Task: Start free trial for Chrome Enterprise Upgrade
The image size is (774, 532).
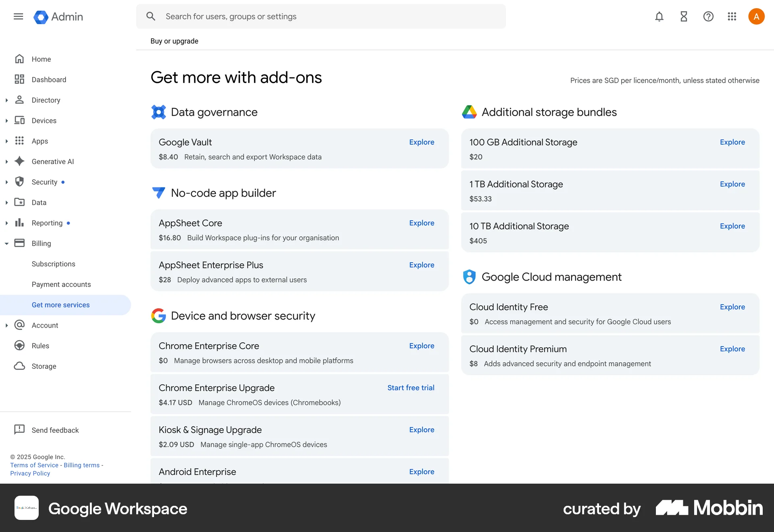Action: click(411, 388)
